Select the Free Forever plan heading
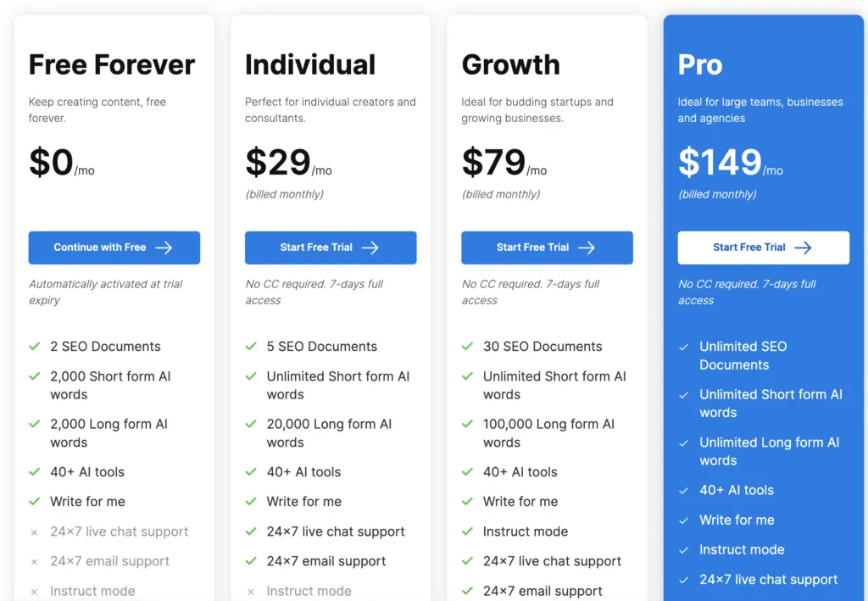 point(112,65)
